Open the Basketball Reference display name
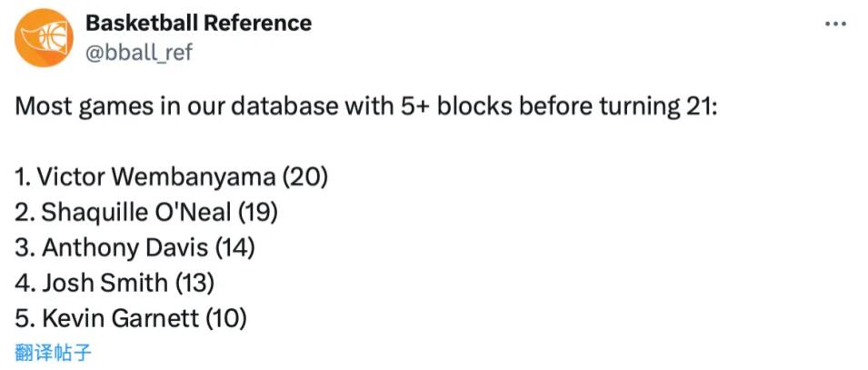Screen dimensions: 868x370 pos(197,23)
